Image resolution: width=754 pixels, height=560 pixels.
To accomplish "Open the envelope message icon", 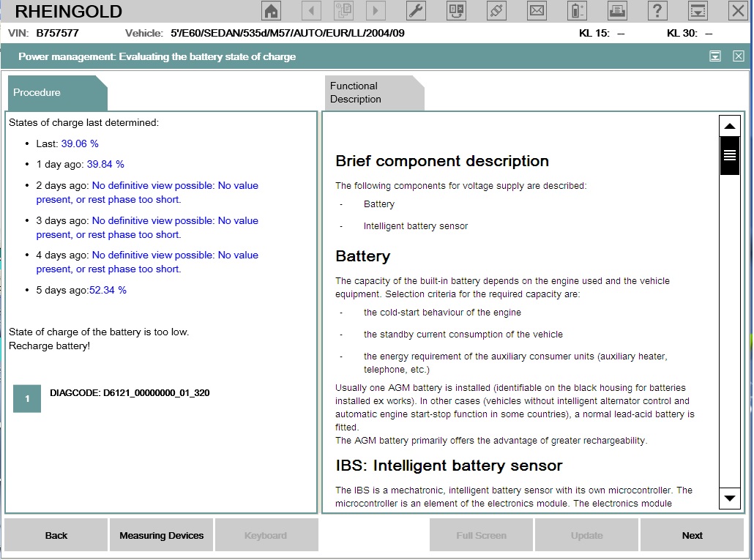I will tap(537, 11).
